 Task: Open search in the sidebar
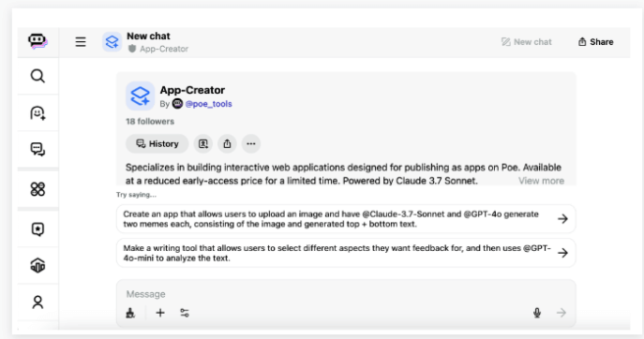click(37, 76)
